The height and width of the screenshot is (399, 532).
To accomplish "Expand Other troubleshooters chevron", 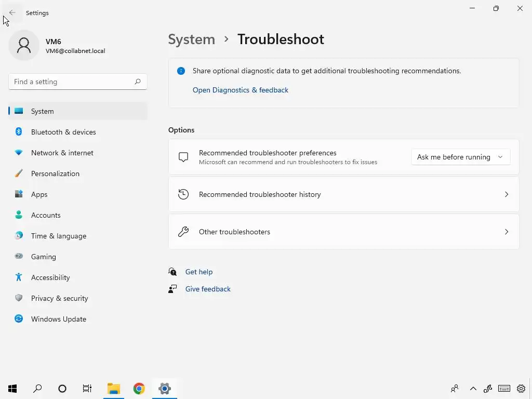I will [506, 232].
